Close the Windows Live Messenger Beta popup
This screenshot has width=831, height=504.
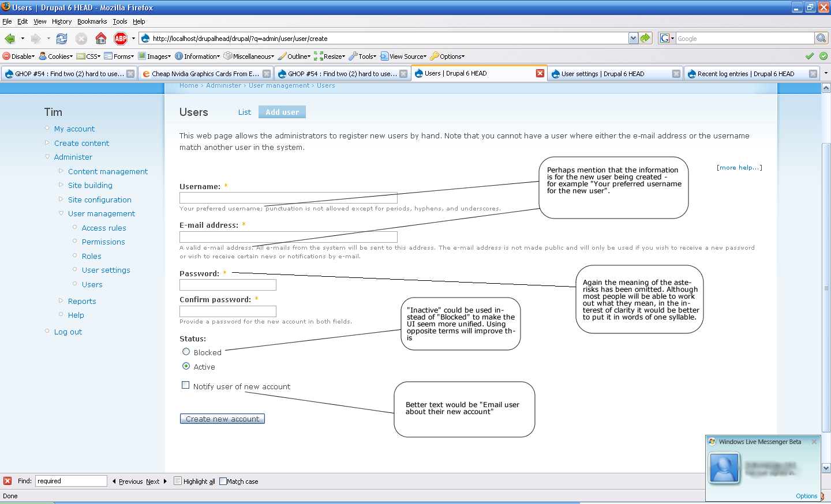click(x=814, y=442)
